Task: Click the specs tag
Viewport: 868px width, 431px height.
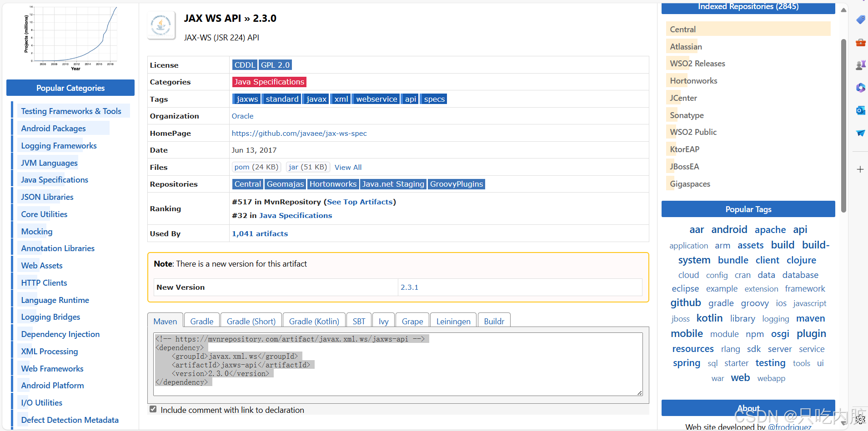Action: point(434,99)
